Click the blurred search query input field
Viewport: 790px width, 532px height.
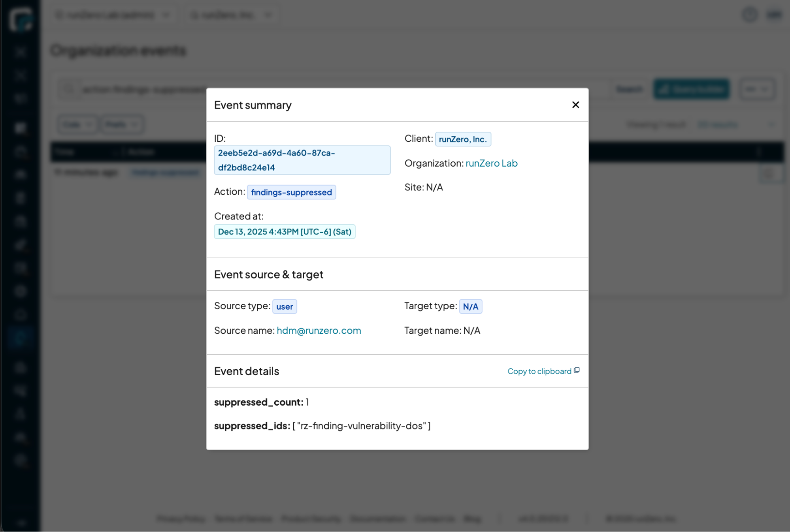click(x=142, y=90)
